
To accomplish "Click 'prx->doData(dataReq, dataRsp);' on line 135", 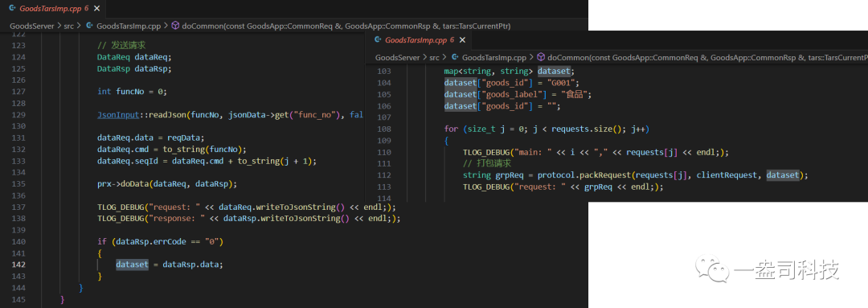I will coord(167,184).
